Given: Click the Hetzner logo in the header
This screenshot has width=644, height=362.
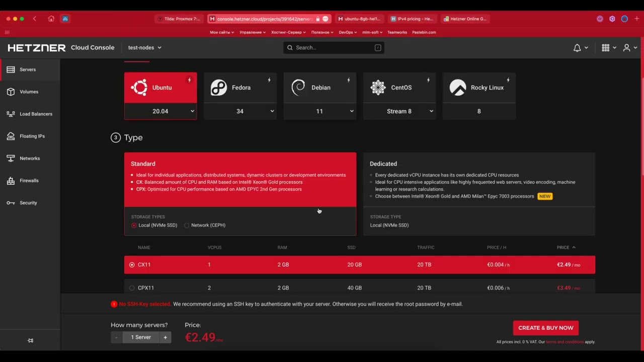Looking at the screenshot, I should pos(37,48).
